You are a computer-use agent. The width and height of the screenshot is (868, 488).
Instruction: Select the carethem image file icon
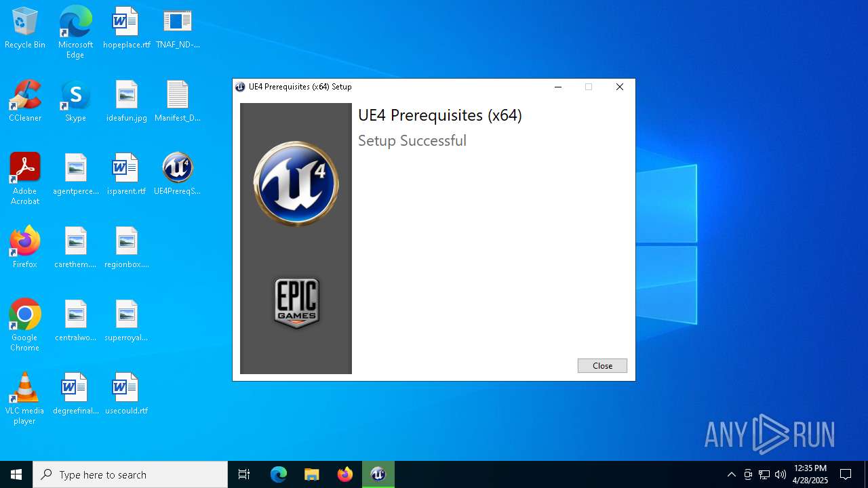tap(75, 248)
